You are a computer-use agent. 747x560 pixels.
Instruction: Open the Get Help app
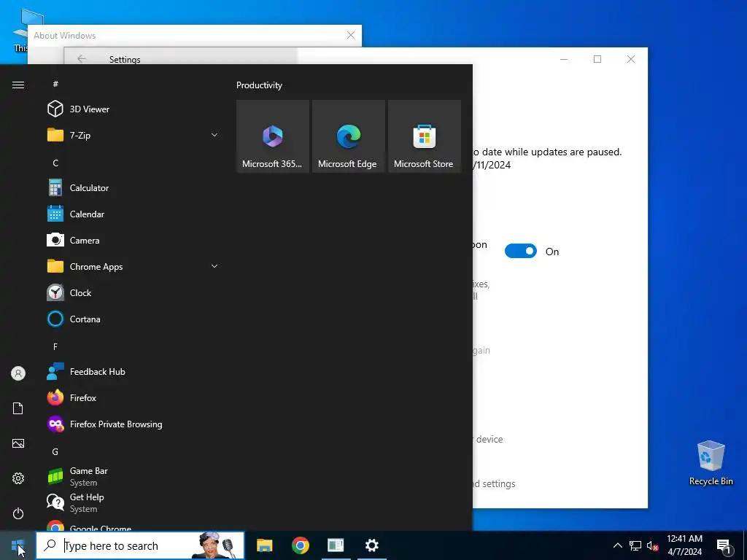tap(133, 502)
